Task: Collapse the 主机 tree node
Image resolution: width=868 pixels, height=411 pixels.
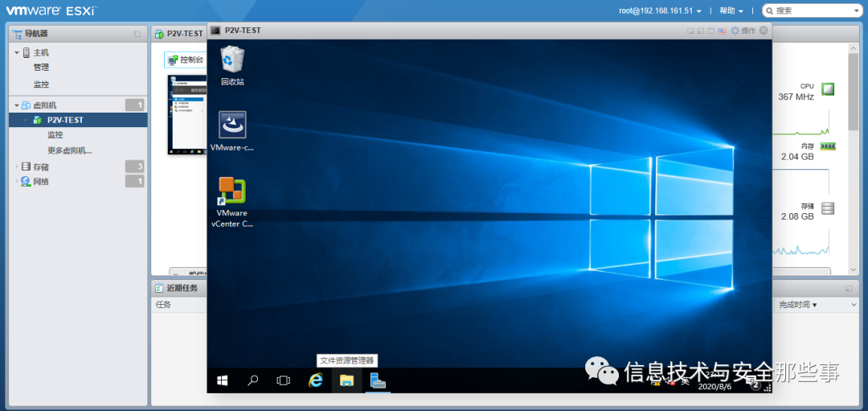Action: point(17,53)
